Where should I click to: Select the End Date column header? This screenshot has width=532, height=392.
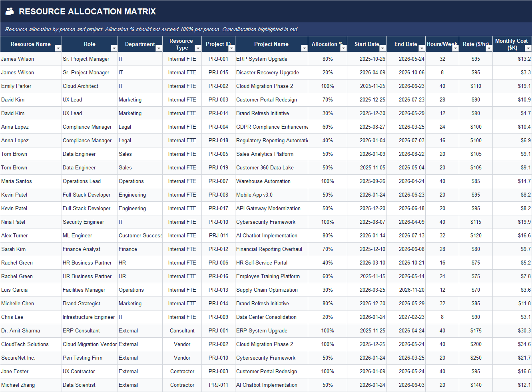tap(406, 44)
